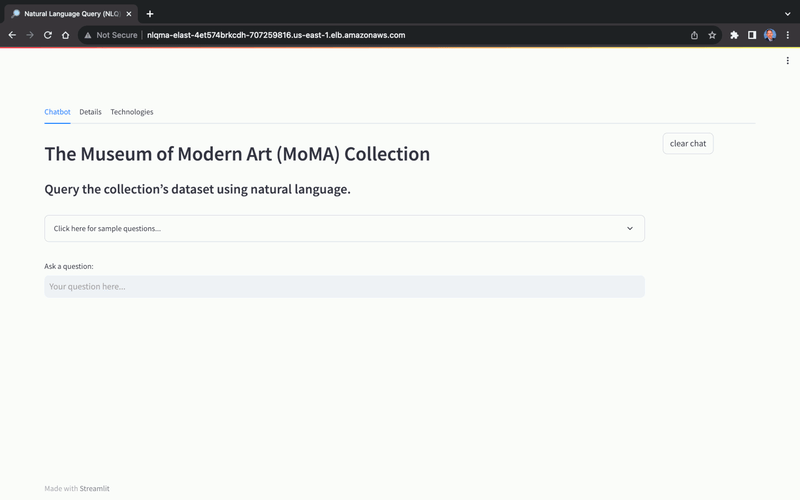Click the browser back arrow
The width and height of the screenshot is (800, 500).
pyautogui.click(x=12, y=35)
